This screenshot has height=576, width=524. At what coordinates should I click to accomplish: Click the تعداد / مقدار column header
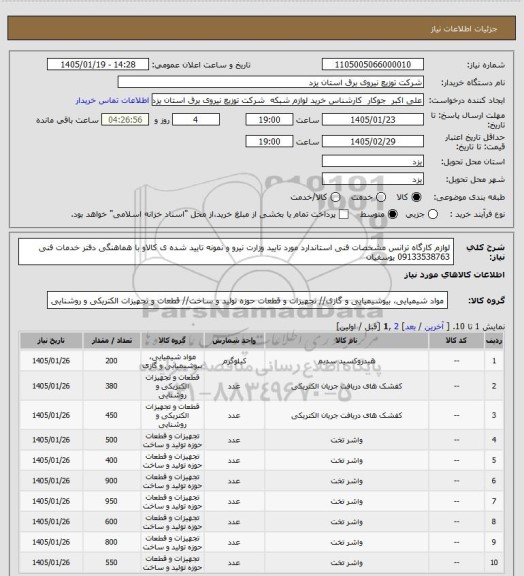[111, 341]
